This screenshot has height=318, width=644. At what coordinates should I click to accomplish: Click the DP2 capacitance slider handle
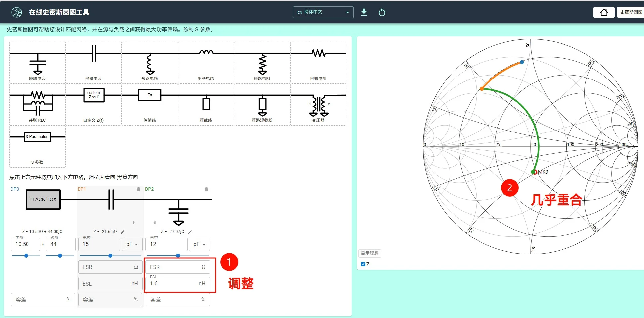pyautogui.click(x=178, y=256)
